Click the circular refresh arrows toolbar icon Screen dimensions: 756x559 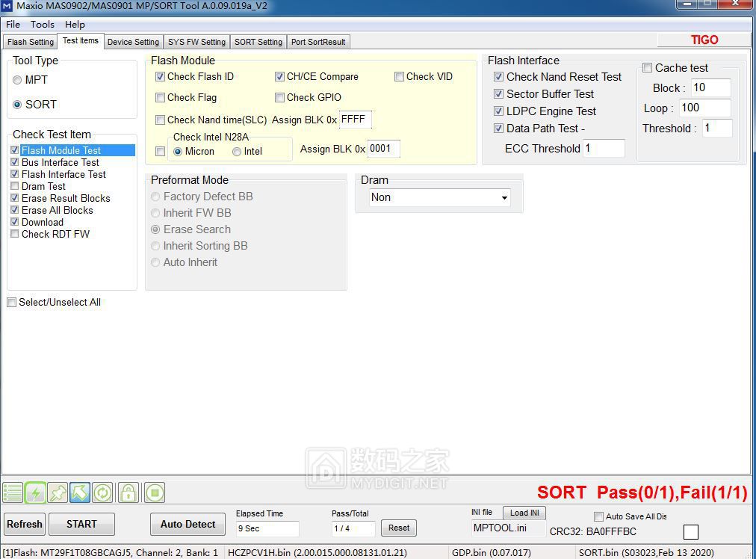[x=102, y=492]
